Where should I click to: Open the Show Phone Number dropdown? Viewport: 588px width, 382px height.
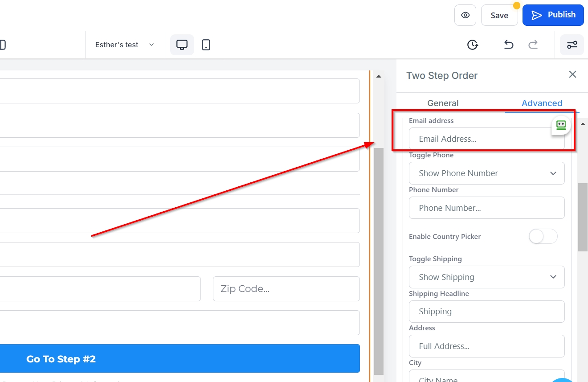pos(486,173)
